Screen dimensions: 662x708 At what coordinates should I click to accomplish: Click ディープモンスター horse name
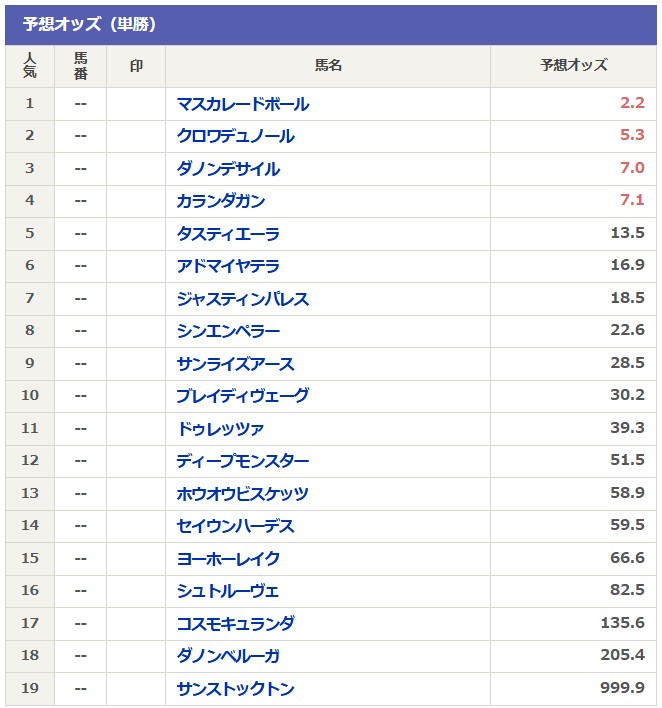pyautogui.click(x=243, y=461)
